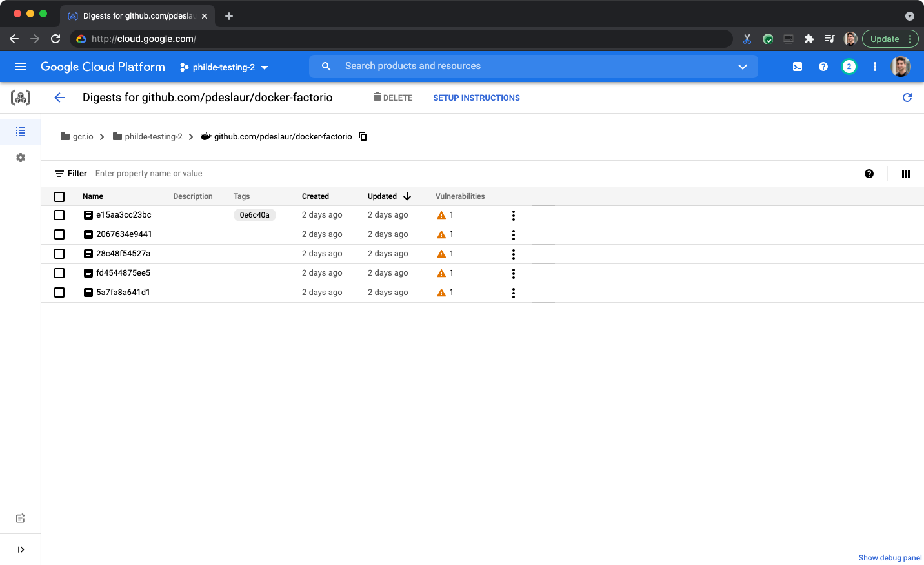The image size is (924, 565).
Task: Open more actions for 28c48f54527a
Action: (x=514, y=254)
